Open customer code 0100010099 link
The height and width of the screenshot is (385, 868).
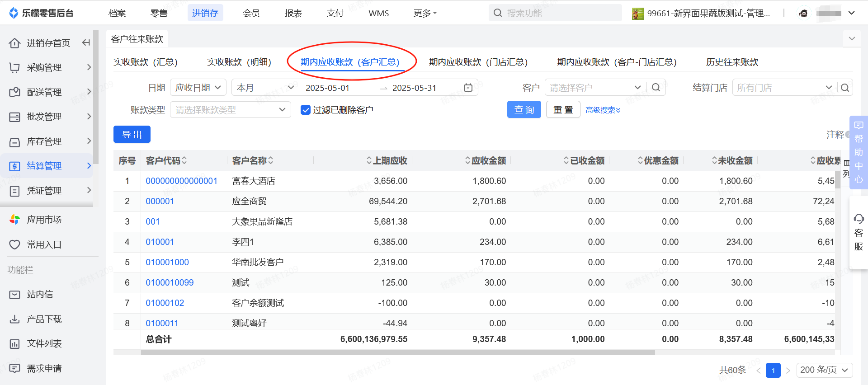coord(170,282)
